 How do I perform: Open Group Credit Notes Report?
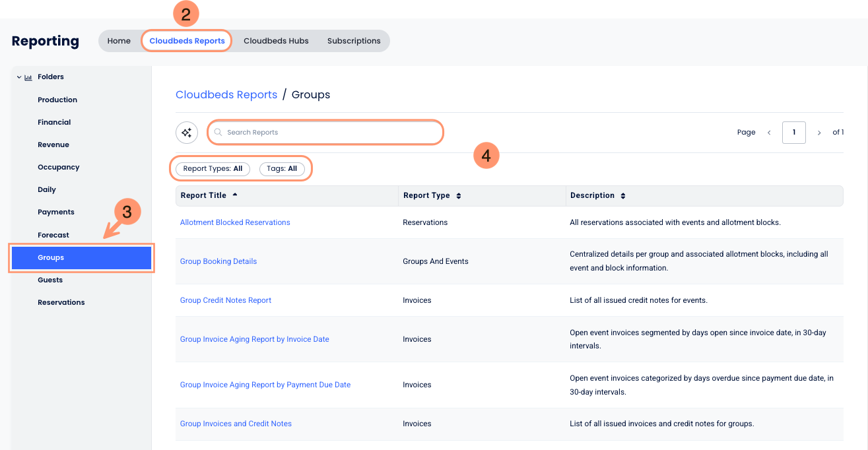click(x=226, y=300)
